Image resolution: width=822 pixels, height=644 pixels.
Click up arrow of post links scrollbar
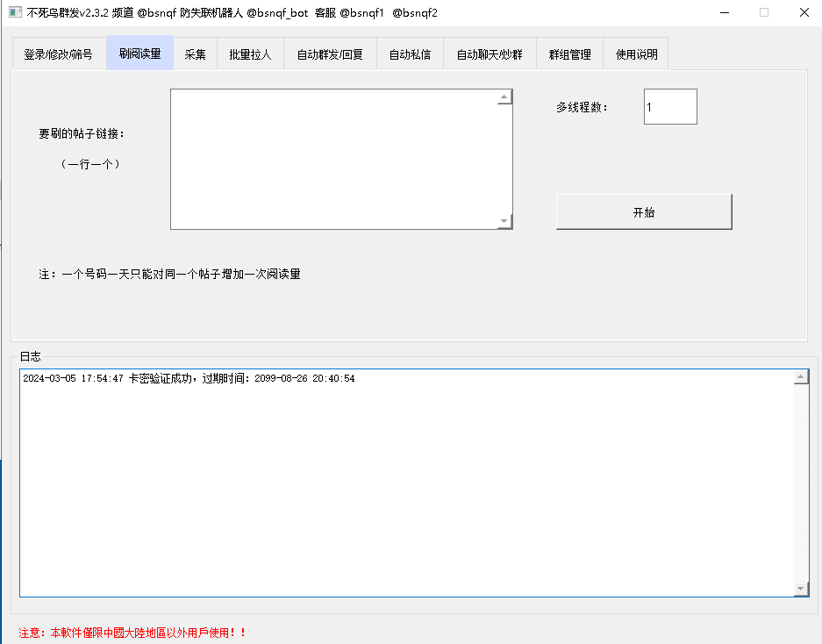504,97
